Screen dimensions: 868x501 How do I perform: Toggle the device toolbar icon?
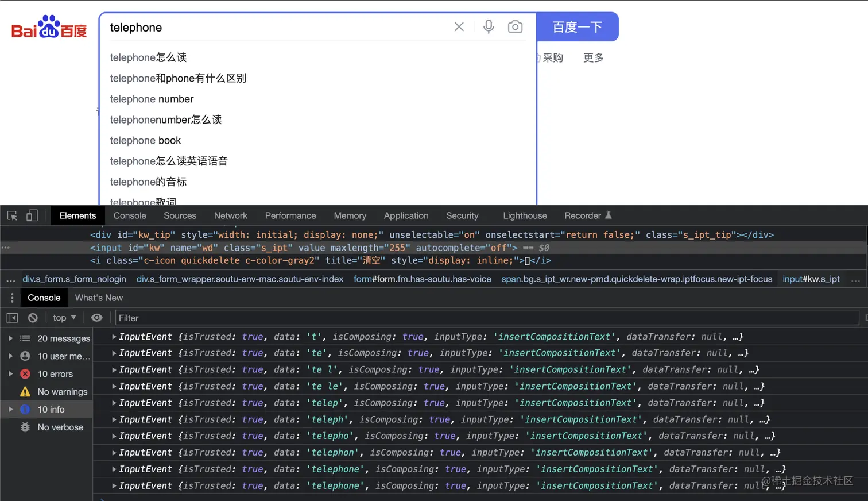point(32,215)
